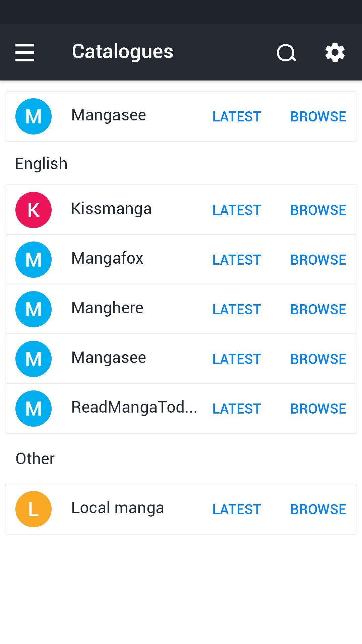Viewport: 362px width, 644px height.
Task: Show latest updates from Kissmanga
Action: pyautogui.click(x=237, y=210)
